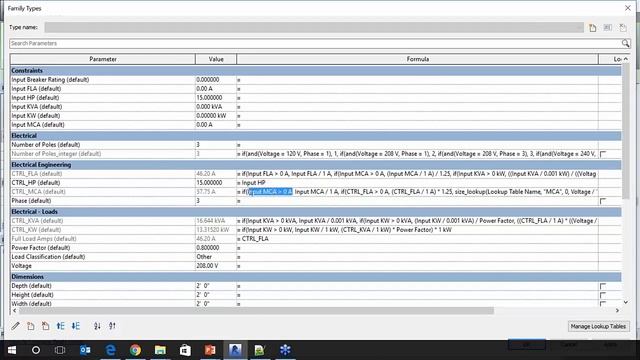
Task: Click the New Parameter icon at bottom
Action: coord(31,326)
